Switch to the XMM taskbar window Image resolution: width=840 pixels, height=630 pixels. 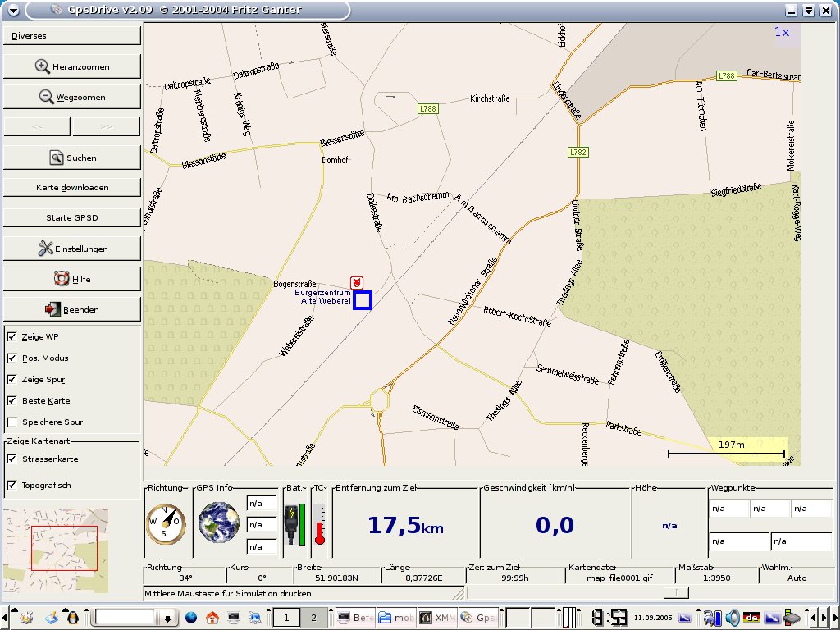tap(436, 618)
